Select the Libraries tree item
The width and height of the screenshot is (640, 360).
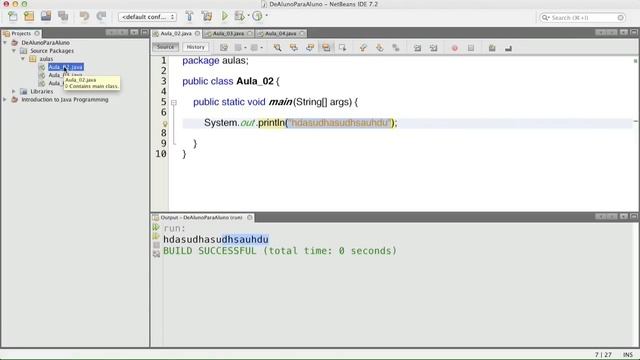pyautogui.click(x=42, y=91)
